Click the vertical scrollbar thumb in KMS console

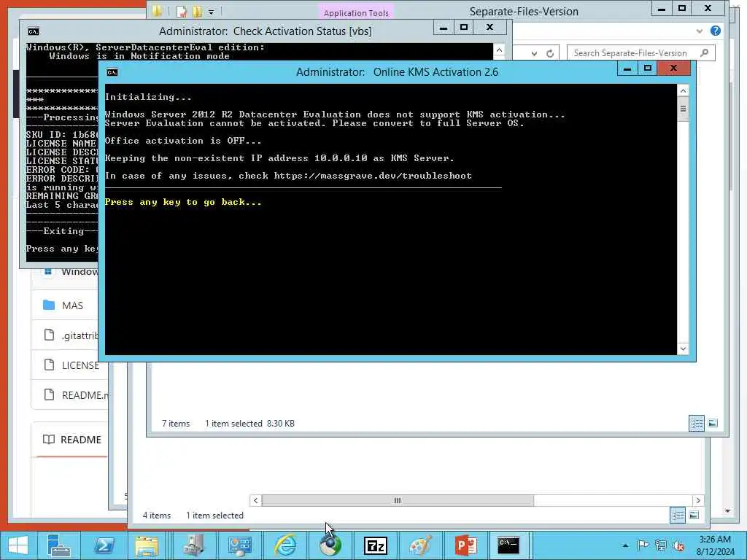coord(683,109)
